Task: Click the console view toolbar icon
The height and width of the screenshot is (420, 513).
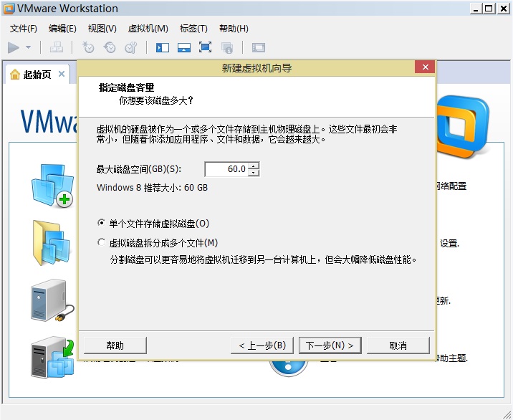Action: point(259,48)
